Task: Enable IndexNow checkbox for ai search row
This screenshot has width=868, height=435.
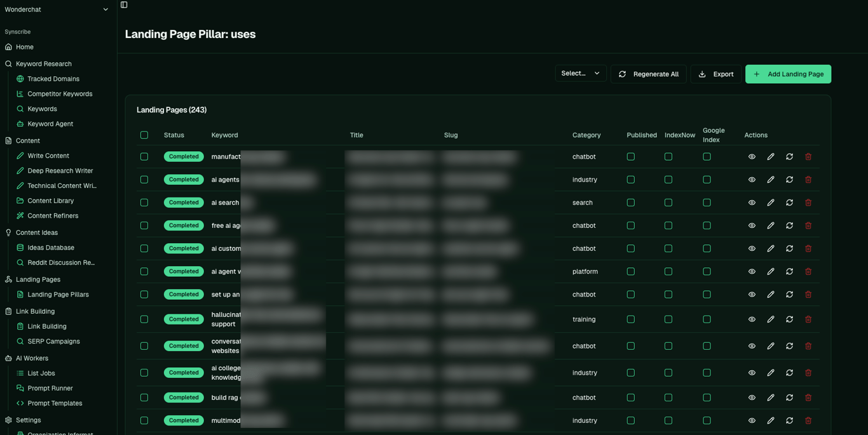Action: point(668,203)
